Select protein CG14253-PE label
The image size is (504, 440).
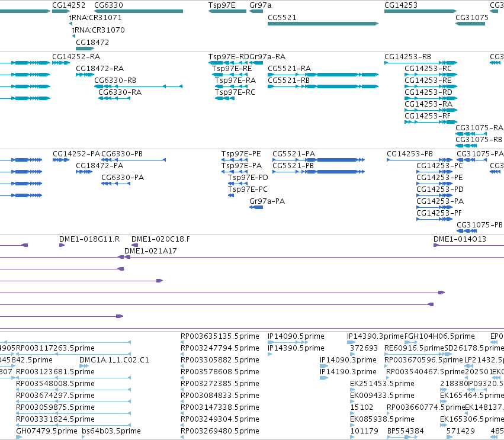coord(439,178)
